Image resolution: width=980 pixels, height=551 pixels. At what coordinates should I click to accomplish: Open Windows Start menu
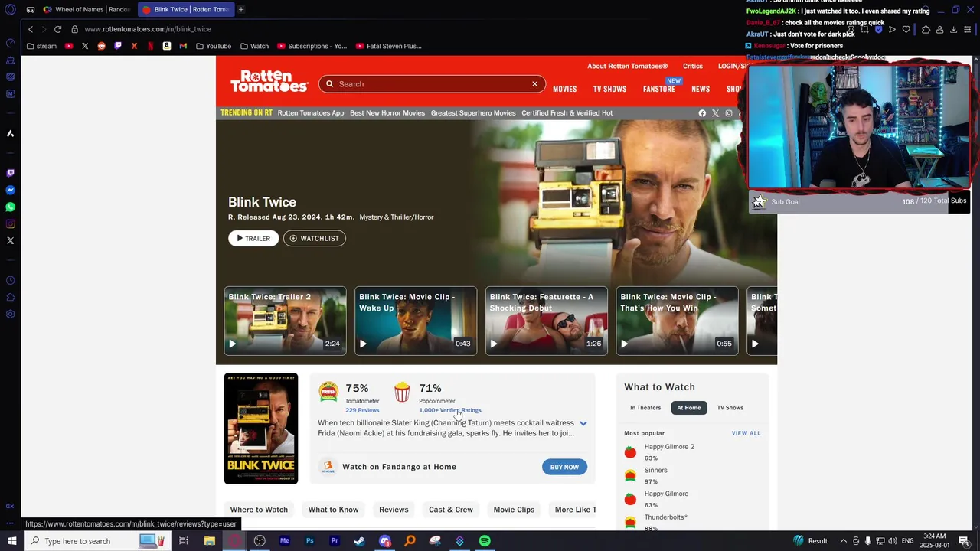click(12, 541)
